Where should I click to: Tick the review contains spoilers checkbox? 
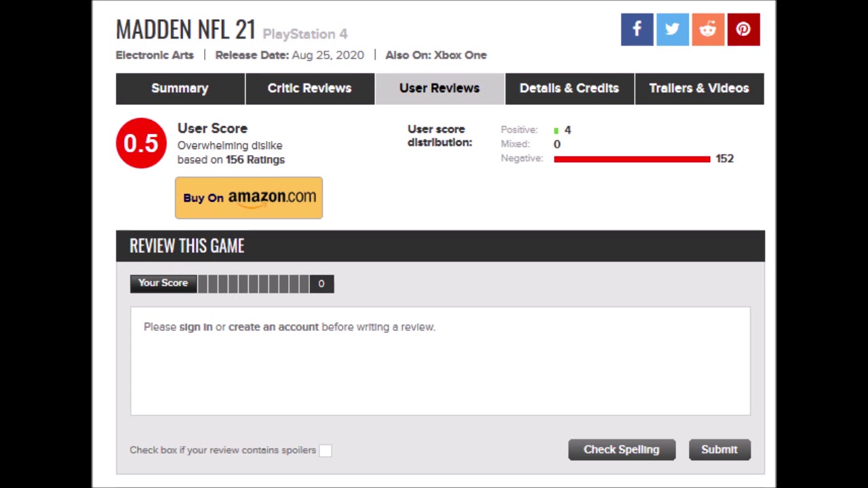(325, 451)
